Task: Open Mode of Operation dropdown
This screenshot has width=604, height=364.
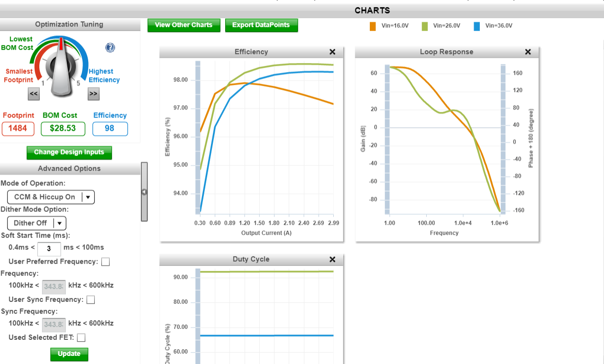Action: pos(51,197)
